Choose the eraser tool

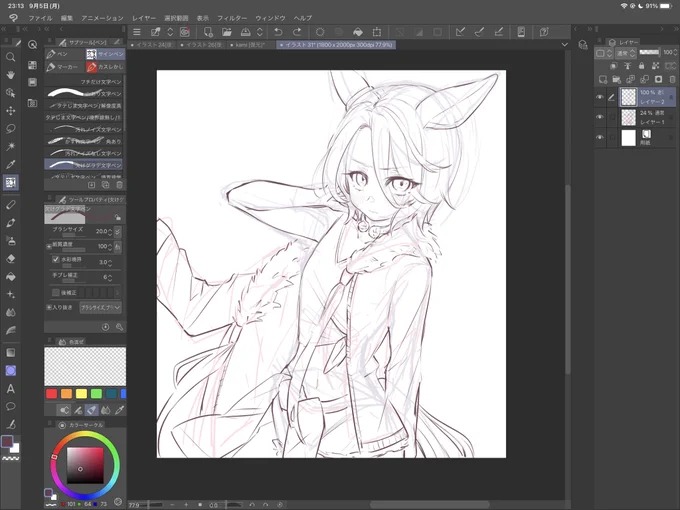coord(11,258)
